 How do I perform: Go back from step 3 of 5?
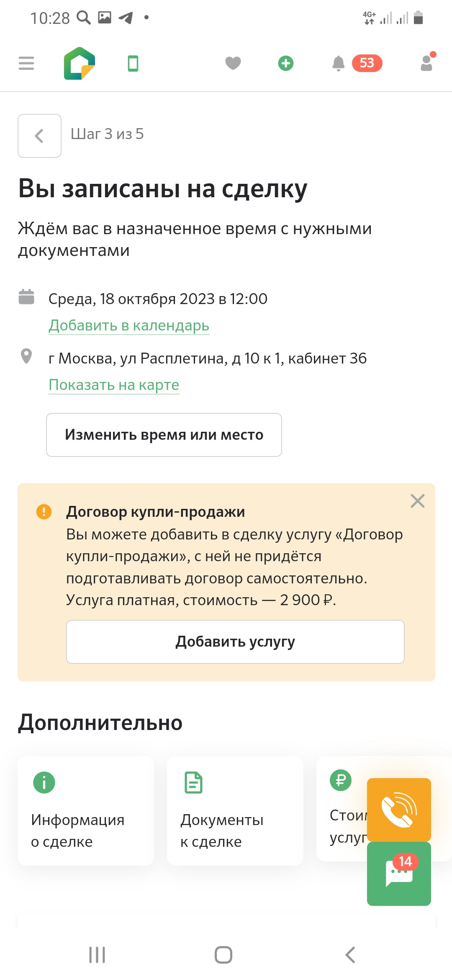coord(39,136)
